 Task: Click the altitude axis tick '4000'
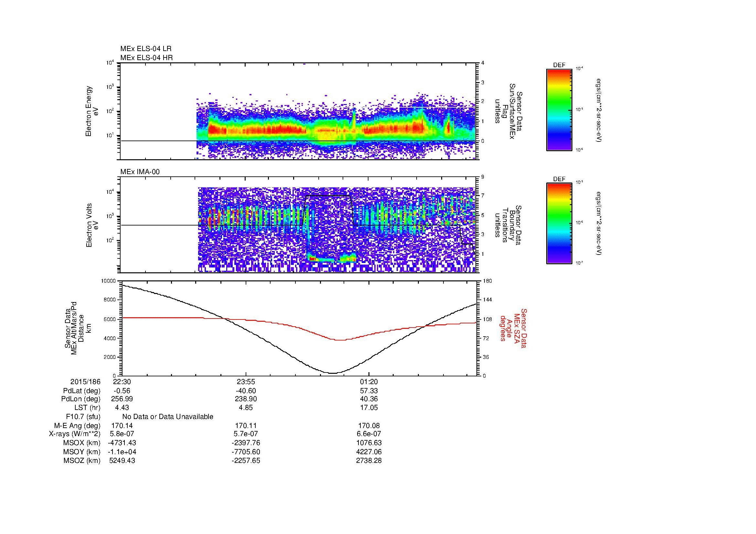(x=110, y=338)
